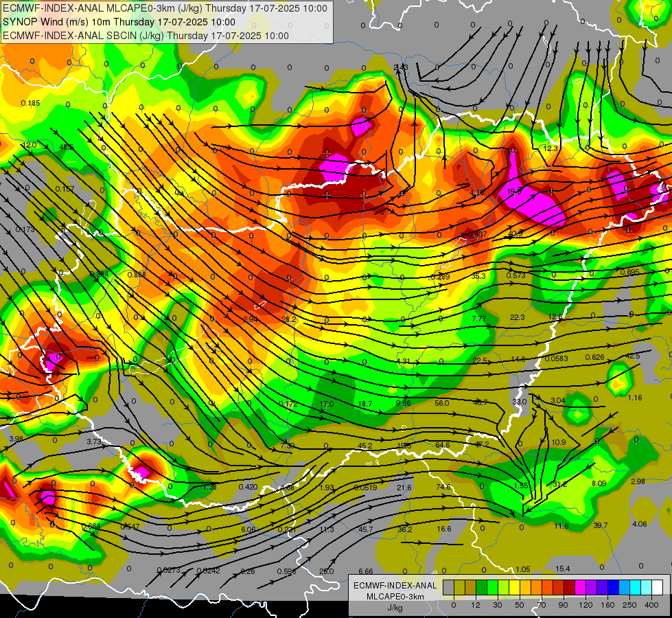672x618 pixels.
Task: Click the map value '7.77'
Action: tap(478, 319)
